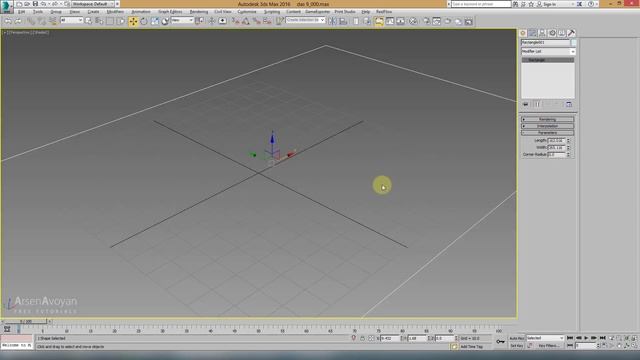
Task: Click Add Time Tag label
Action: pos(471,347)
